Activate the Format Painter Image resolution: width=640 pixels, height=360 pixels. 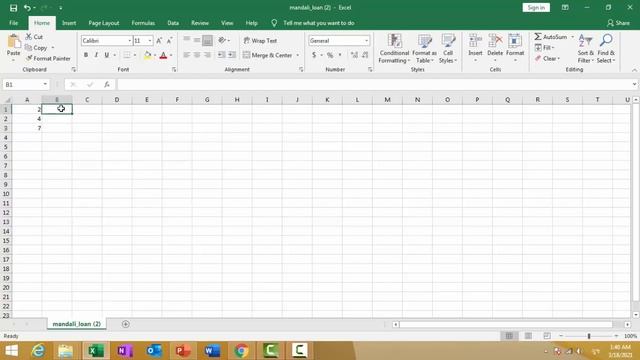click(48, 58)
